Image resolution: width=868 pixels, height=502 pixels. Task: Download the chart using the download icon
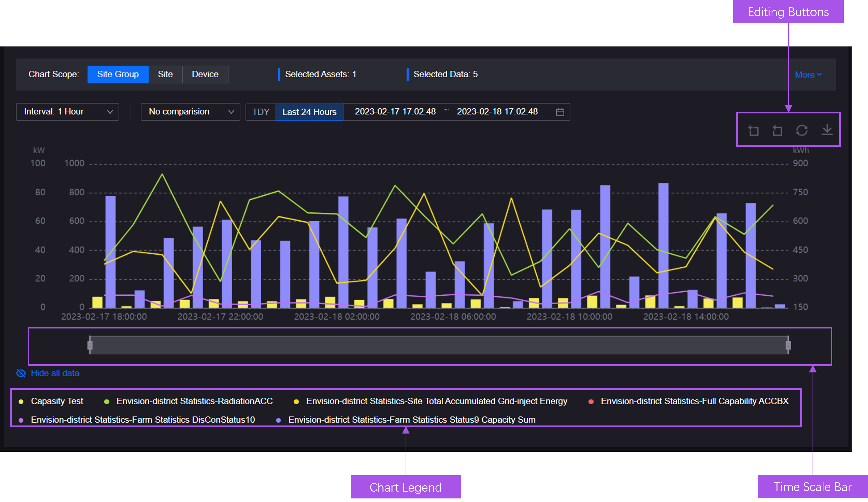point(827,130)
